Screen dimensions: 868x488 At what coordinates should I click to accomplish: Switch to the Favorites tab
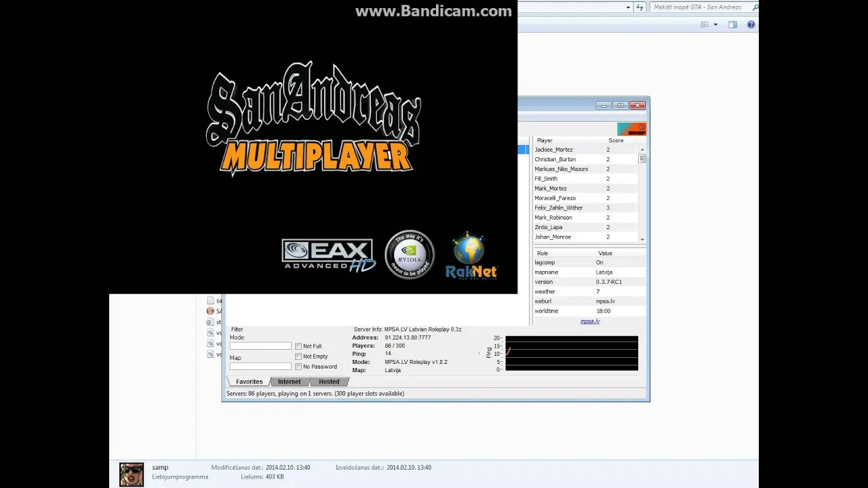249,382
